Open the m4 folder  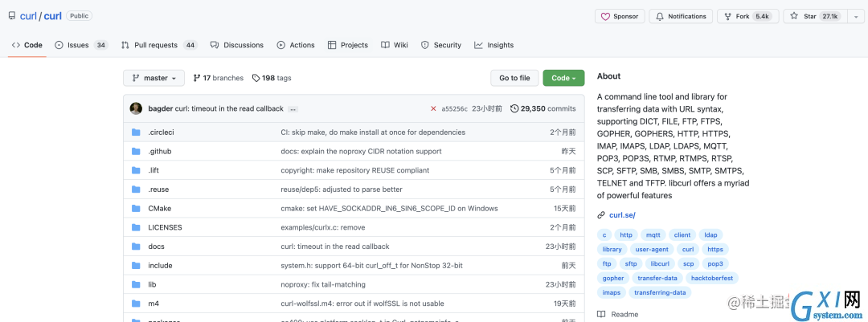coord(154,304)
